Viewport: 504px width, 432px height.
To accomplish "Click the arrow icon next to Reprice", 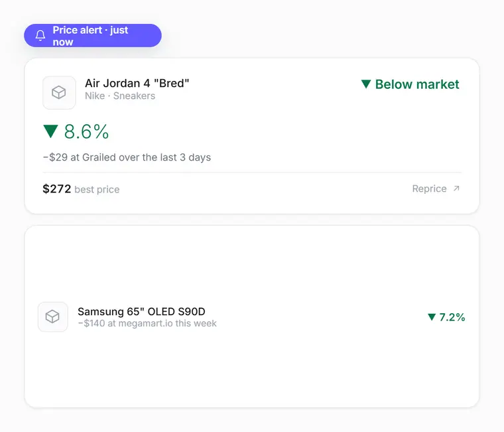I will click(456, 188).
